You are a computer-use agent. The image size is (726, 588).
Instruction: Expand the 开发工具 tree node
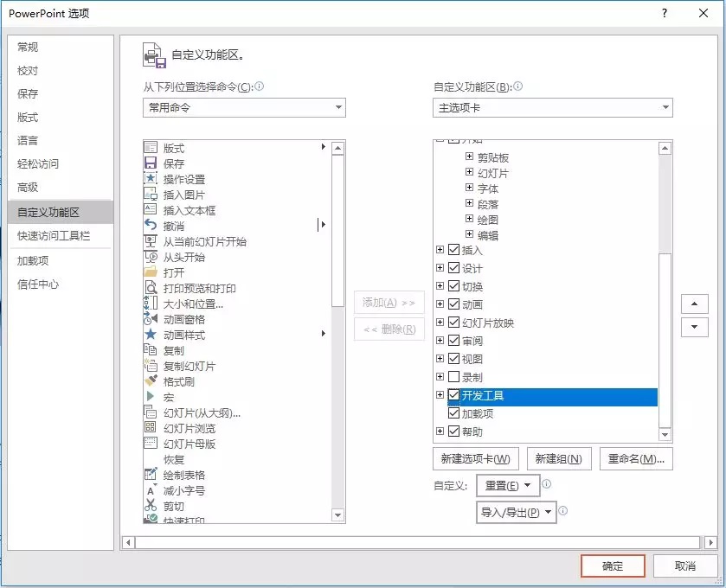[440, 394]
